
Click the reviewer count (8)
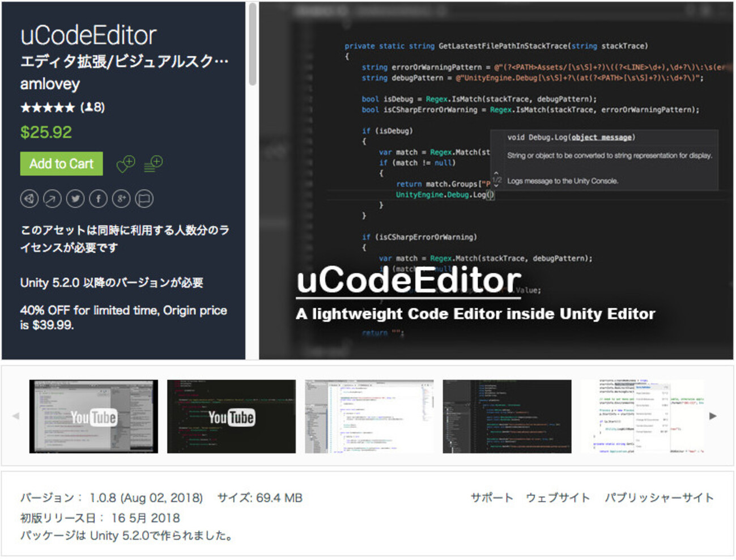click(92, 107)
